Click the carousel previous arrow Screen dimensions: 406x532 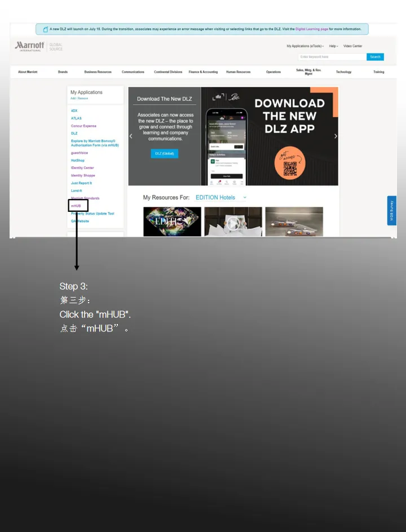click(x=131, y=136)
